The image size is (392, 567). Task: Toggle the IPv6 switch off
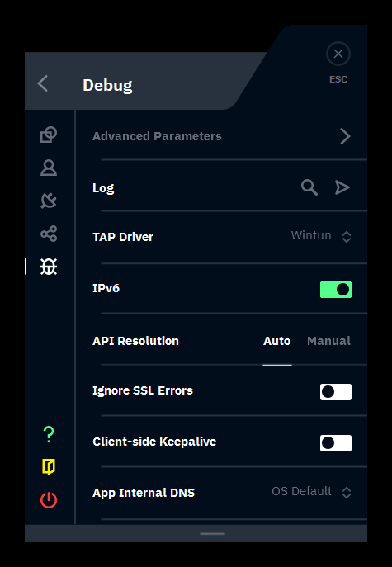coord(336,290)
